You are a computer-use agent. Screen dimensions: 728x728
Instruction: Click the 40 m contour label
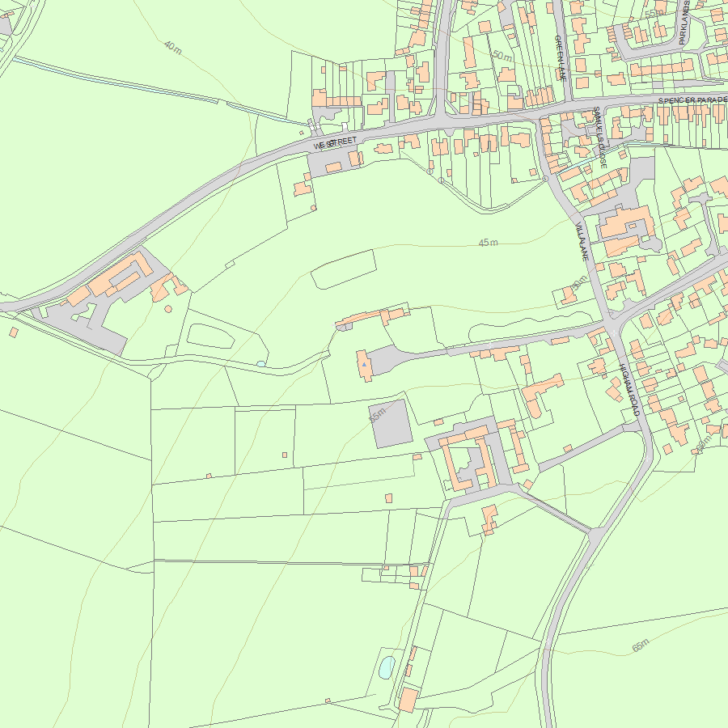click(173, 48)
